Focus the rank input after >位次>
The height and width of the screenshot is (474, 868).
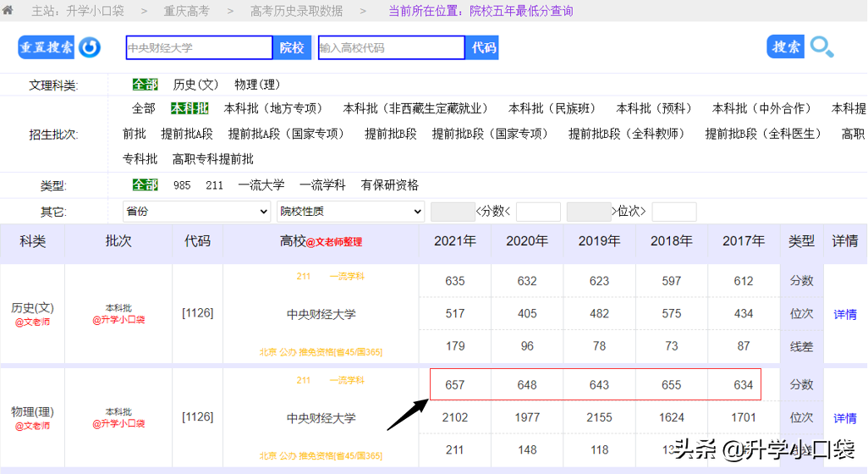[x=674, y=212]
